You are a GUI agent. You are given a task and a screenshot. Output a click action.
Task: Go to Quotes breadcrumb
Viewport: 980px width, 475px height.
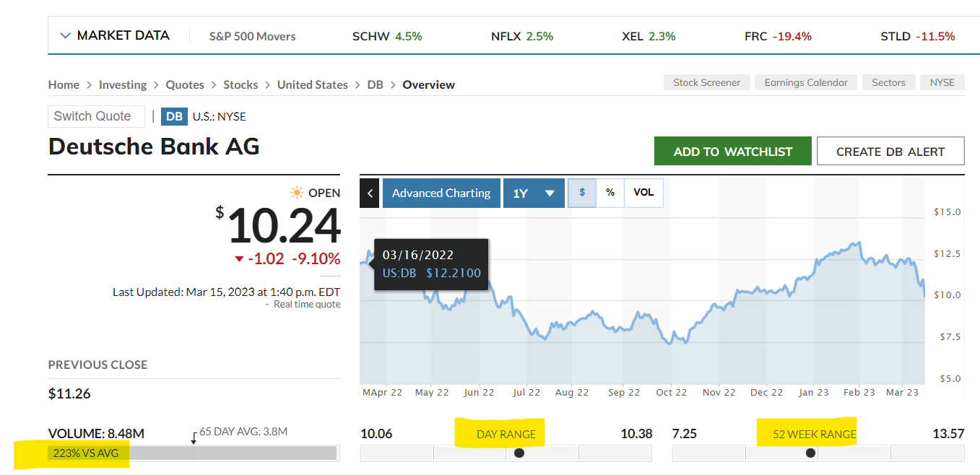(185, 84)
